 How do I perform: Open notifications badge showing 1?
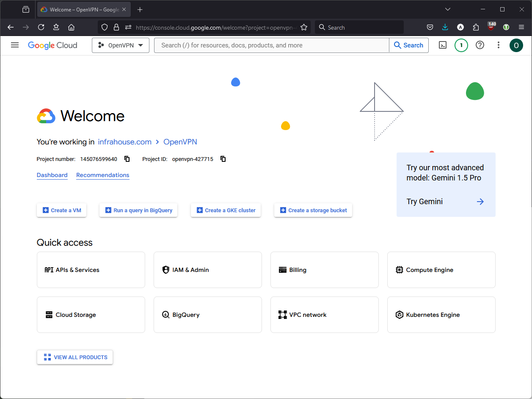(x=461, y=45)
